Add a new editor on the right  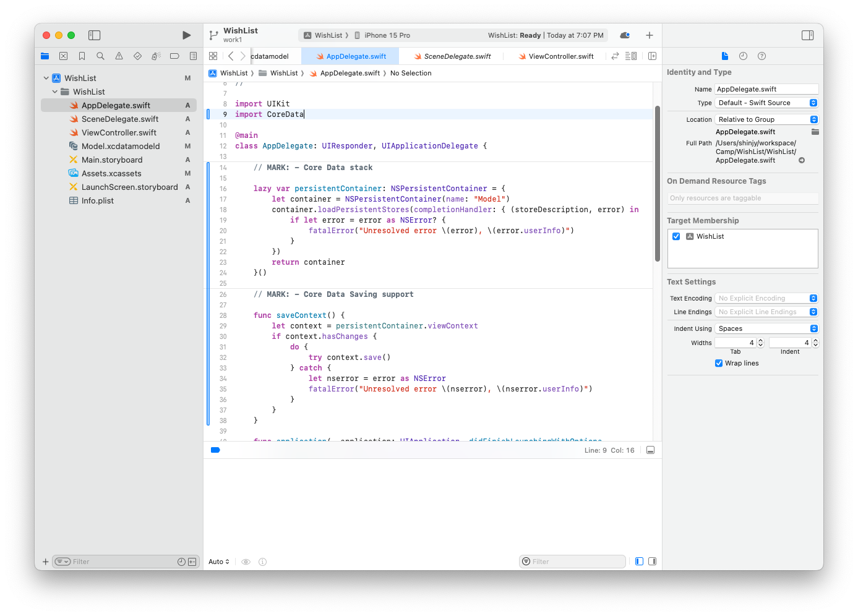pyautogui.click(x=652, y=56)
